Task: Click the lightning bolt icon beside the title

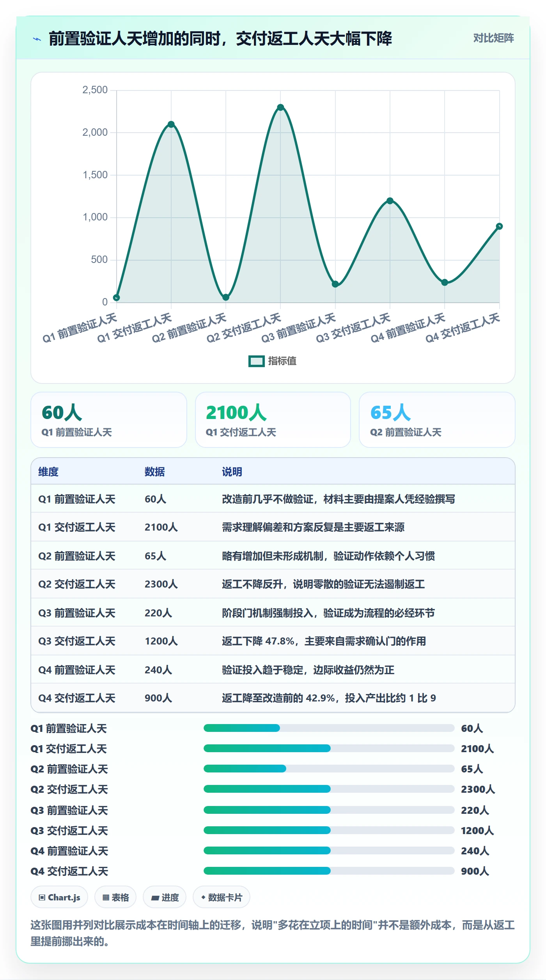Action: pyautogui.click(x=37, y=39)
